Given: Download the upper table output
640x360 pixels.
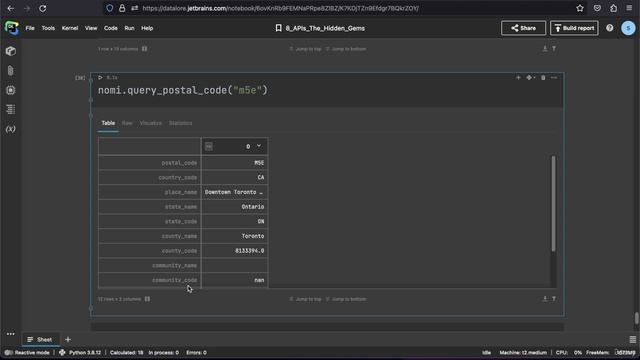Looking at the screenshot, I should [544, 49].
